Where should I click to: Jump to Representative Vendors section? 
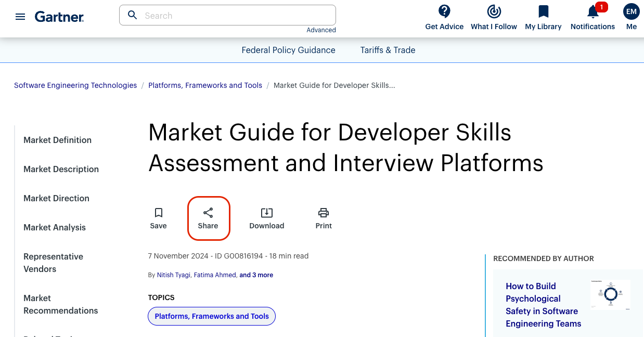click(53, 263)
